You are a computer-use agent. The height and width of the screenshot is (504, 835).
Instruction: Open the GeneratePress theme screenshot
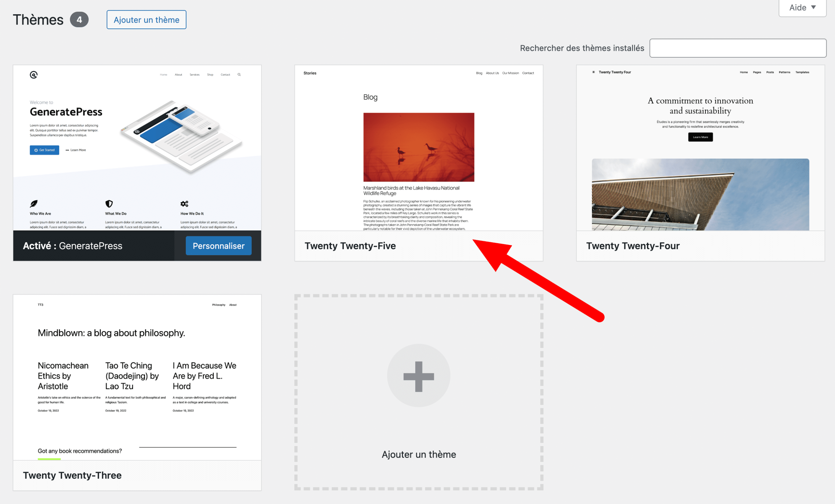click(137, 148)
